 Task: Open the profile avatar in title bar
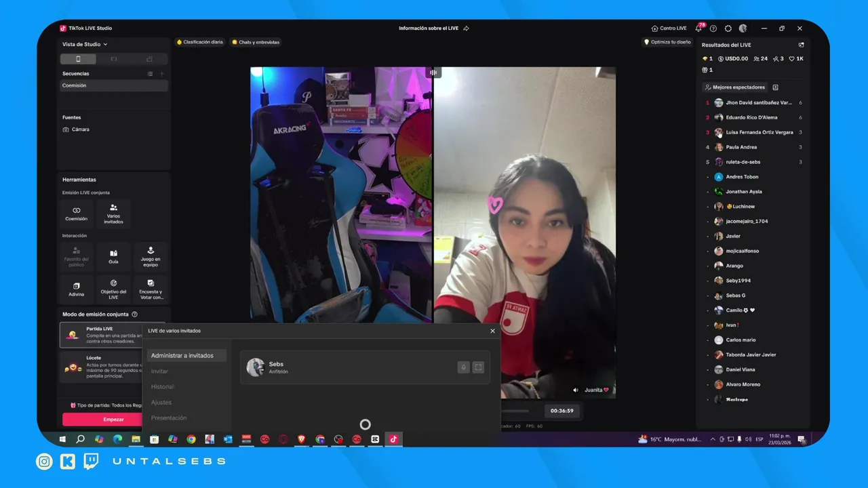click(x=743, y=28)
